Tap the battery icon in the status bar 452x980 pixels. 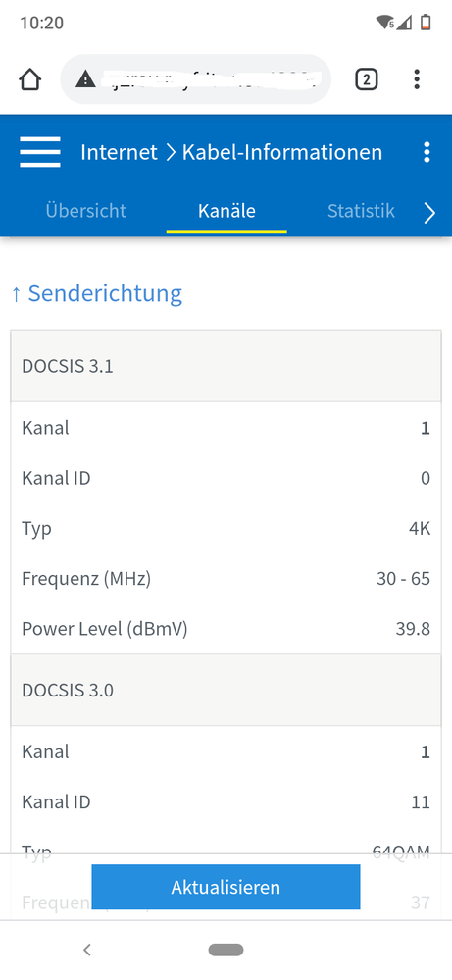click(426, 24)
